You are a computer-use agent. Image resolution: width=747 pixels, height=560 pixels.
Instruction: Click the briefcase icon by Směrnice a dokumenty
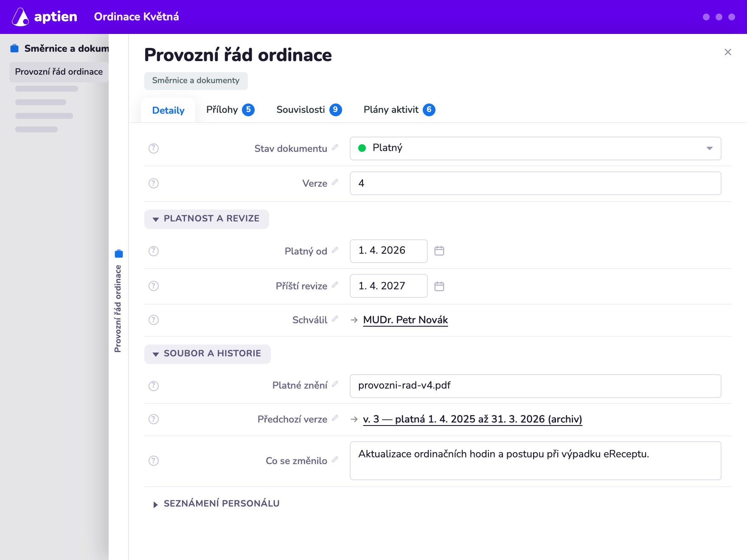coord(14,48)
